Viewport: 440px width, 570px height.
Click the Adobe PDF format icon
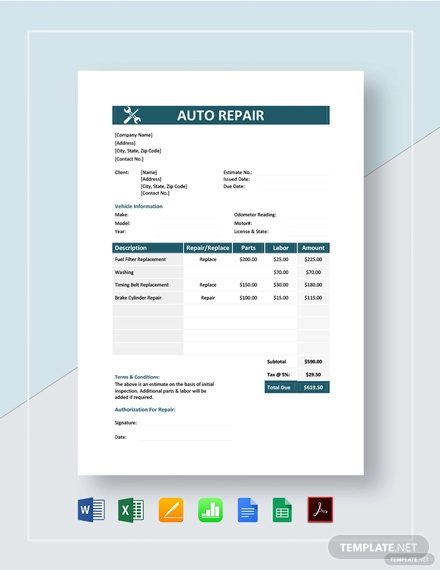[x=320, y=510]
